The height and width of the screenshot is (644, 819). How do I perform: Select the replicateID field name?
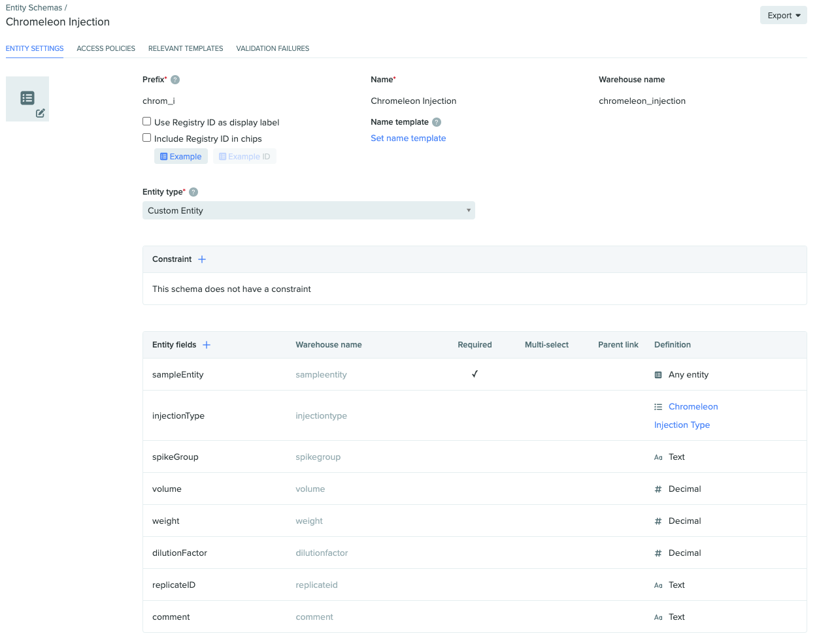174,585
